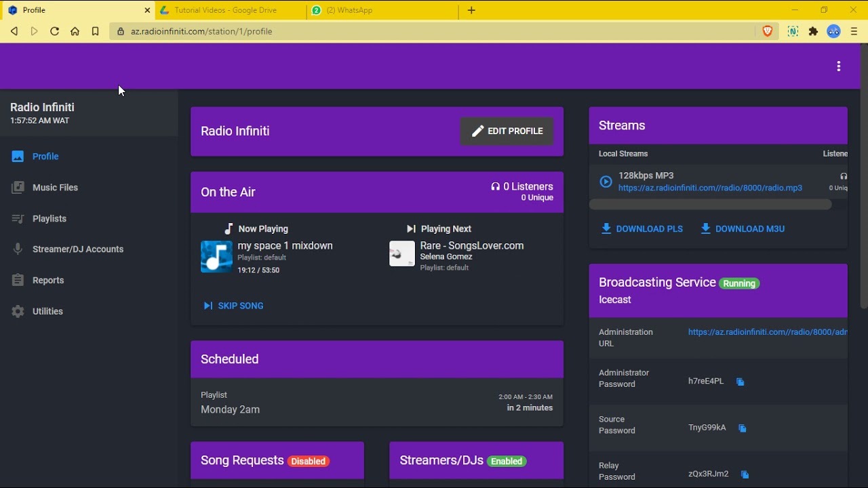The height and width of the screenshot is (488, 868).
Task: Open the browser hamburger menu
Action: point(854,31)
